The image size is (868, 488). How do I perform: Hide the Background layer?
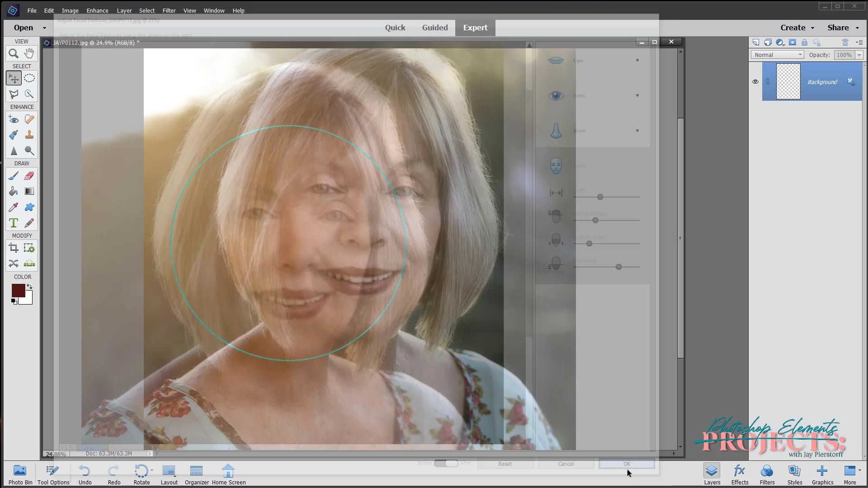(x=755, y=82)
